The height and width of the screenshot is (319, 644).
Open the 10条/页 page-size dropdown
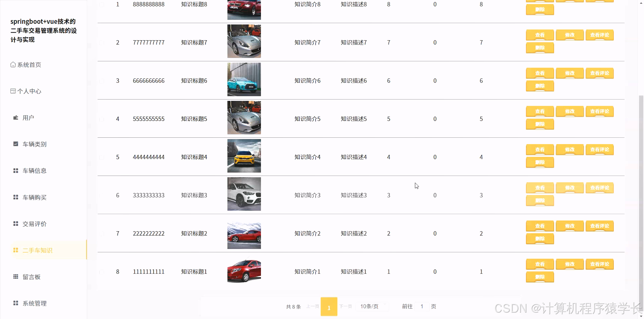click(x=372, y=306)
